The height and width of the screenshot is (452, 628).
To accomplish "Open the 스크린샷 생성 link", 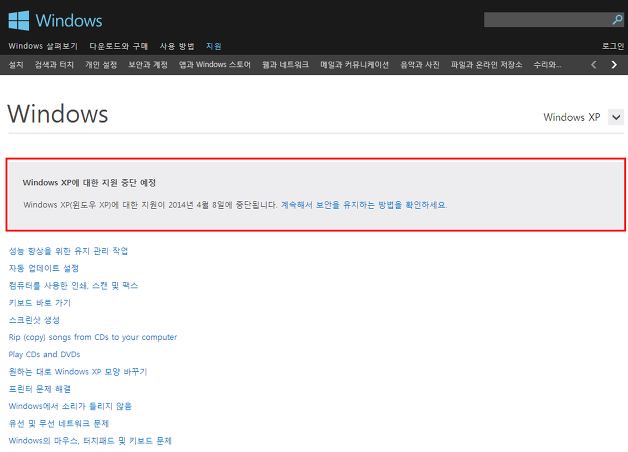I will tap(34, 320).
